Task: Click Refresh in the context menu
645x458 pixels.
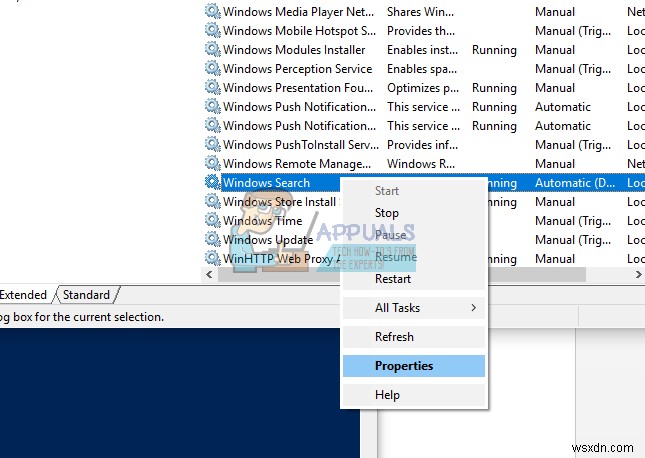Action: (x=414, y=337)
